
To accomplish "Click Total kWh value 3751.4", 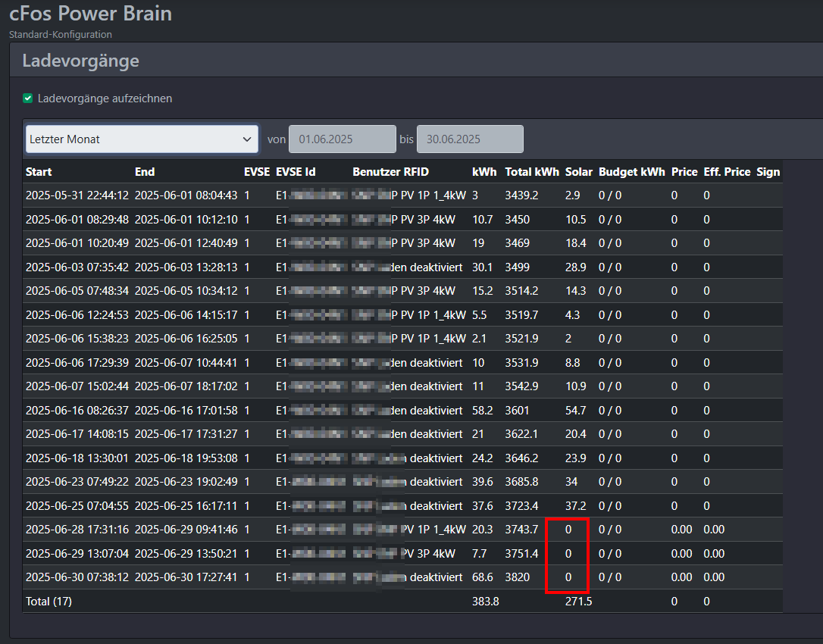I will coord(521,554).
